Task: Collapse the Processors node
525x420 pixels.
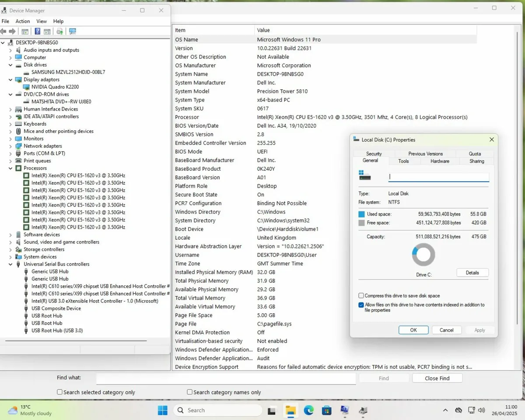Action: [x=10, y=168]
